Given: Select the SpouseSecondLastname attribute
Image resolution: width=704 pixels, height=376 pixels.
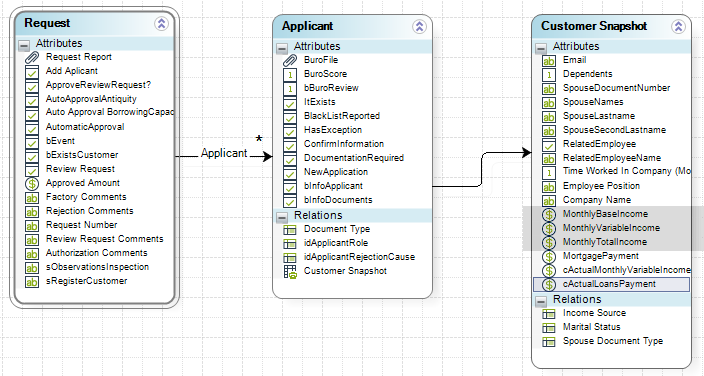Looking at the screenshot, I should click(x=614, y=130).
